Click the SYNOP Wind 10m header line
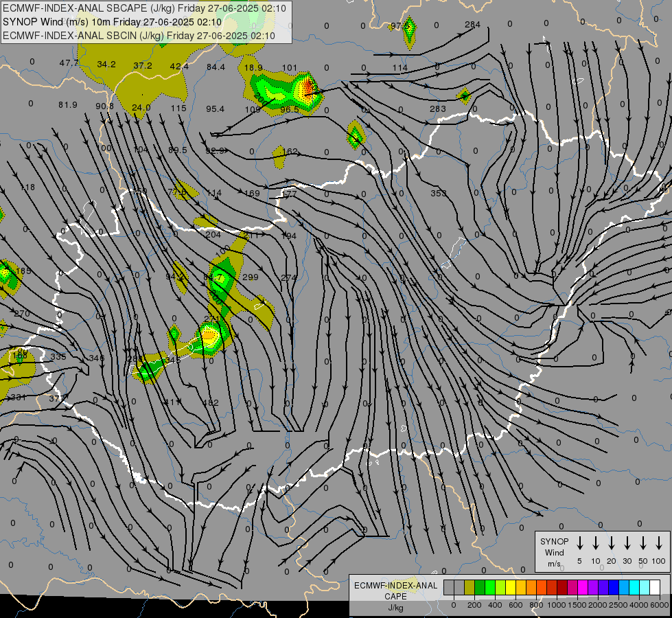 pos(112,22)
